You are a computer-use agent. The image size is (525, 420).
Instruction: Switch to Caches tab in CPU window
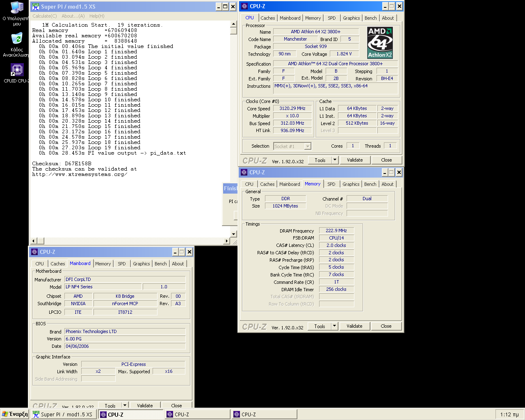click(x=268, y=18)
